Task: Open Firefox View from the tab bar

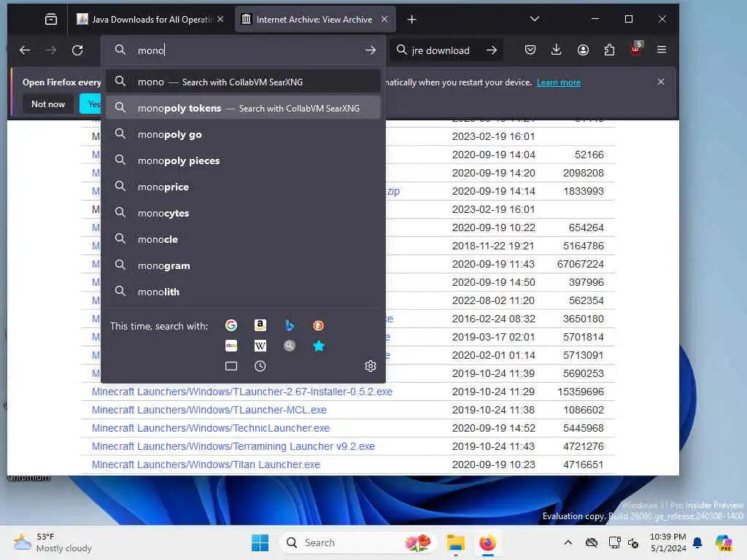Action: (x=51, y=19)
